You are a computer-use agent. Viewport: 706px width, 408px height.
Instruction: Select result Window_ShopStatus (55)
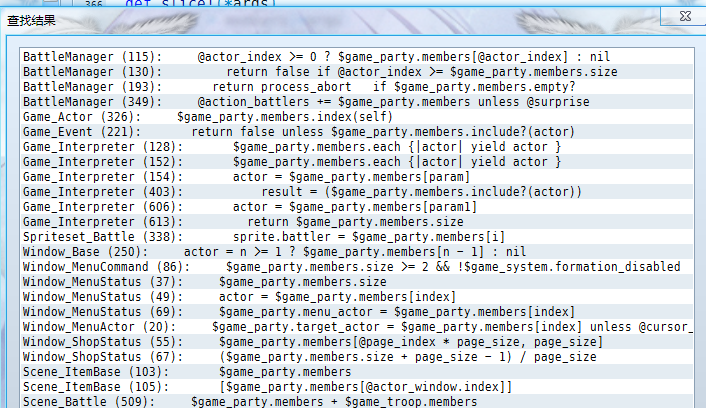(x=356, y=342)
